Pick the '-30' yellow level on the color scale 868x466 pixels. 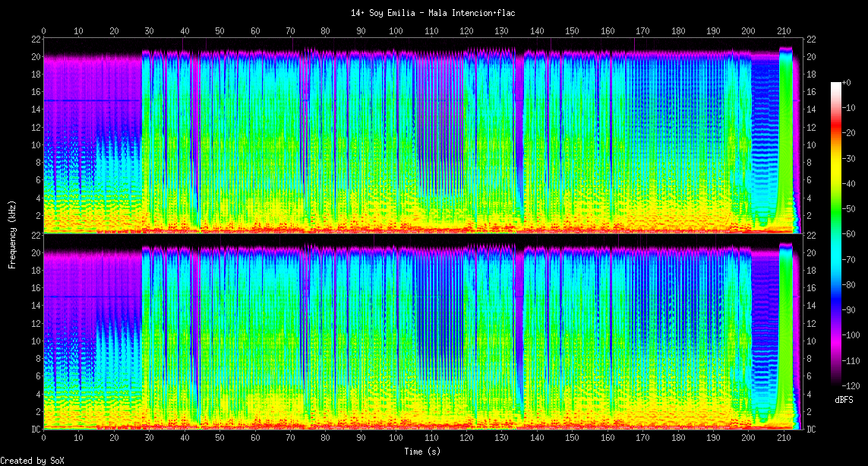[x=850, y=158]
